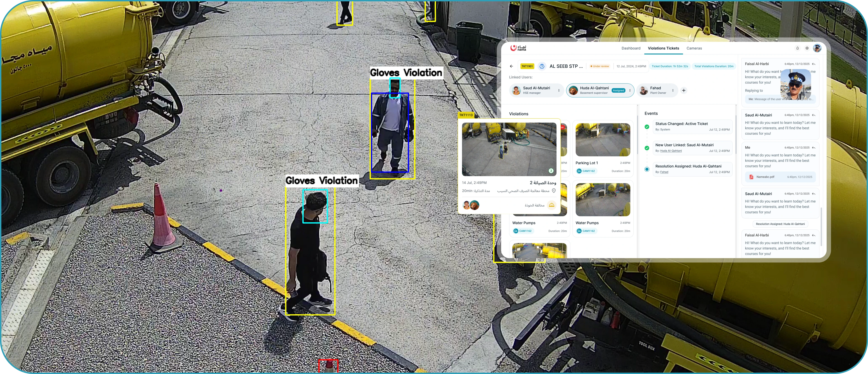Click the Ticket Duration 1h 52m 32s chip
Image resolution: width=868 pixels, height=374 pixels.
click(670, 66)
